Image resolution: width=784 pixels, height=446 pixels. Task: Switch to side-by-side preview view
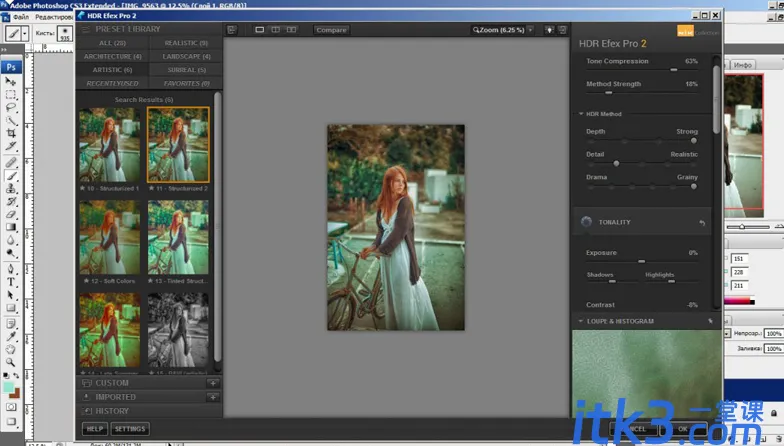tap(292, 30)
